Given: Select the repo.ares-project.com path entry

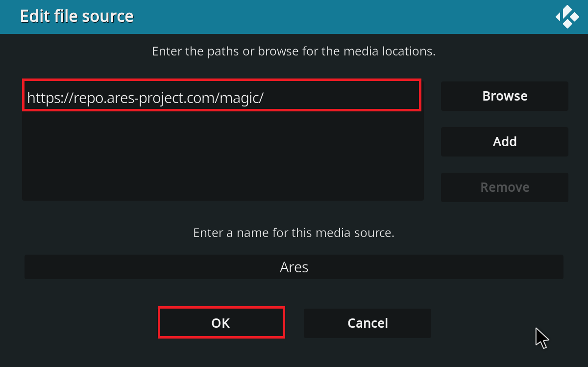Looking at the screenshot, I should pyautogui.click(x=221, y=95).
